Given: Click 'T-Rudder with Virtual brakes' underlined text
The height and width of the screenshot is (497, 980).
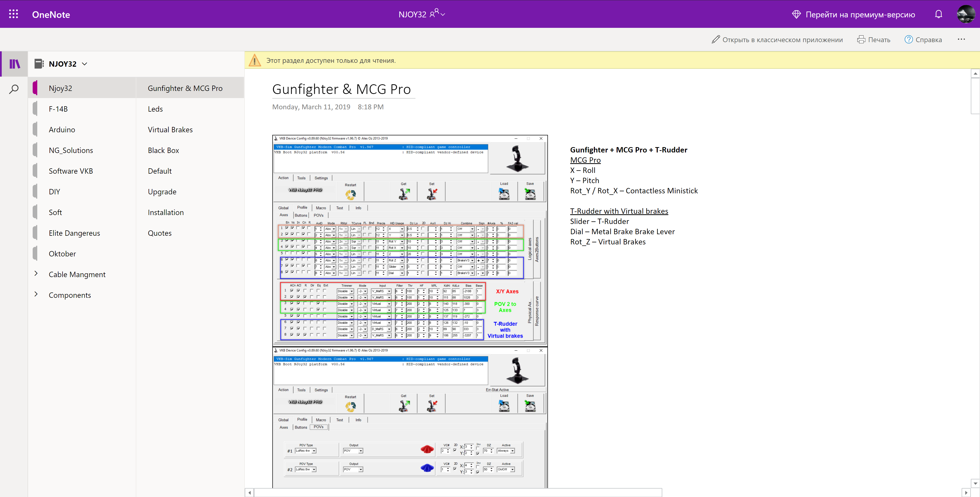Looking at the screenshot, I should pos(619,211).
